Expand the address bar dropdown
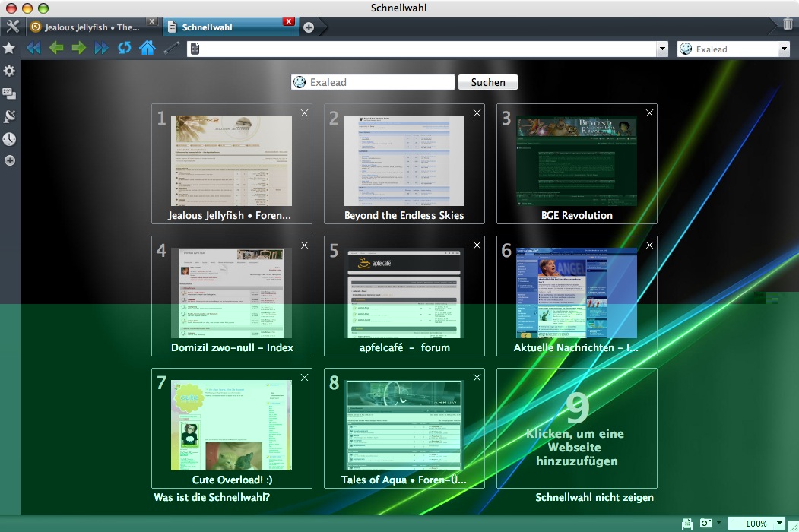 point(662,49)
